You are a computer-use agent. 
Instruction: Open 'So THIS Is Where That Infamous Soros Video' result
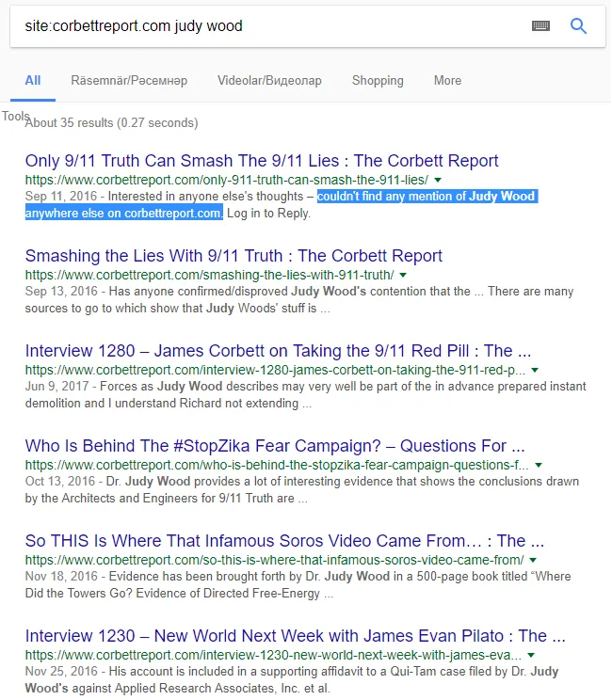click(284, 541)
